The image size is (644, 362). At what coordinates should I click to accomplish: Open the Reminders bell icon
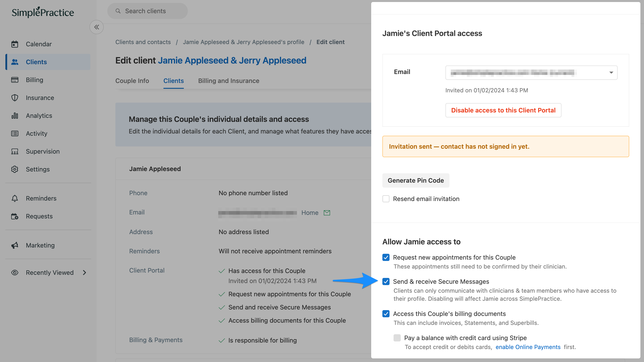click(x=15, y=198)
